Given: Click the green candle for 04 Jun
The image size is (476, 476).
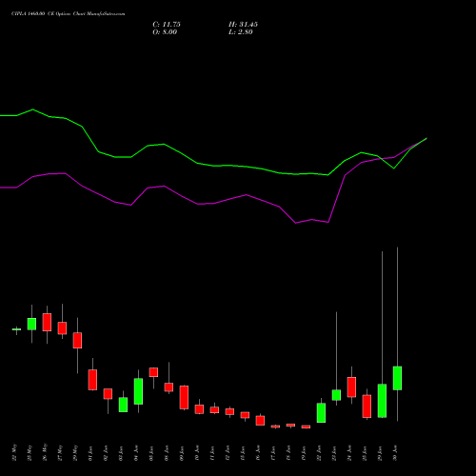Looking at the screenshot, I should 138,391.
